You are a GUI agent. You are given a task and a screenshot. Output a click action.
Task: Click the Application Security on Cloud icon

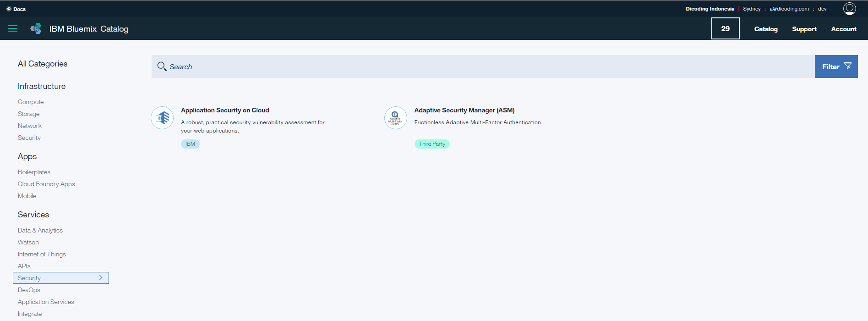pos(162,118)
